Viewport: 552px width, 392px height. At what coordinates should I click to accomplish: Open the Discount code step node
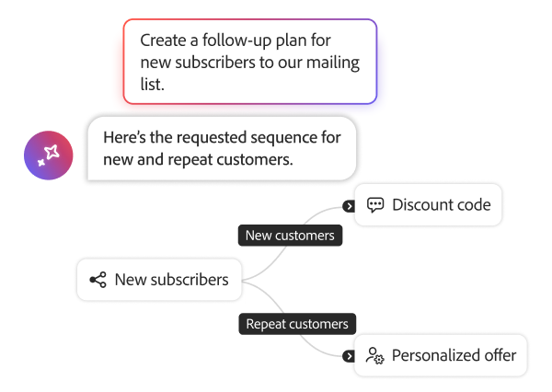point(429,205)
